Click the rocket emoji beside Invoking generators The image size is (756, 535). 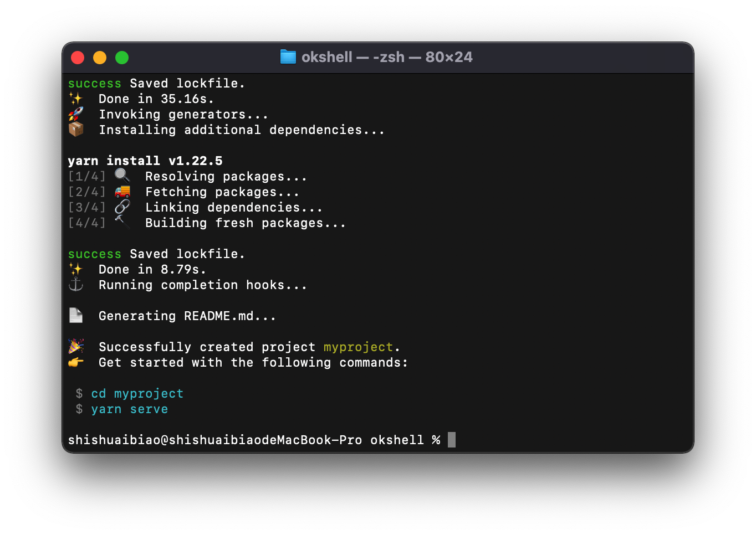[75, 114]
